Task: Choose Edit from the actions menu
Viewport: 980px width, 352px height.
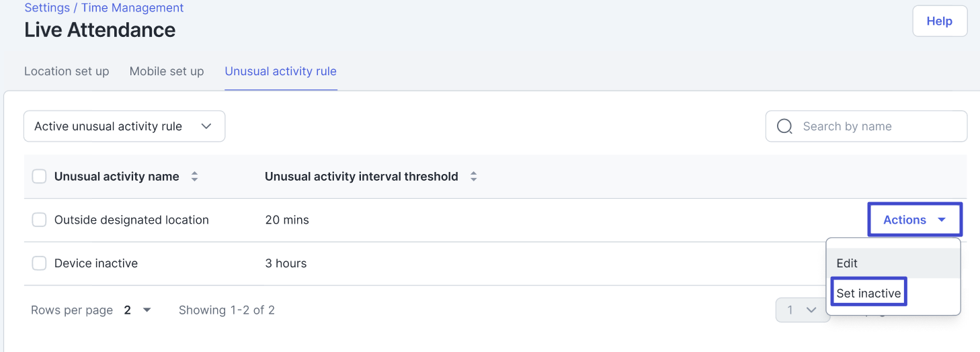Action: pyautogui.click(x=847, y=263)
